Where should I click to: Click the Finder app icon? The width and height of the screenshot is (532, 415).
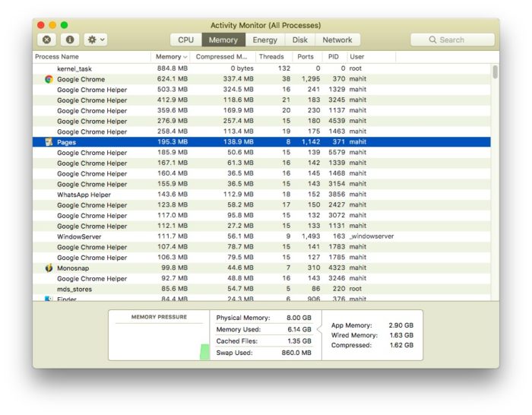pos(48,299)
